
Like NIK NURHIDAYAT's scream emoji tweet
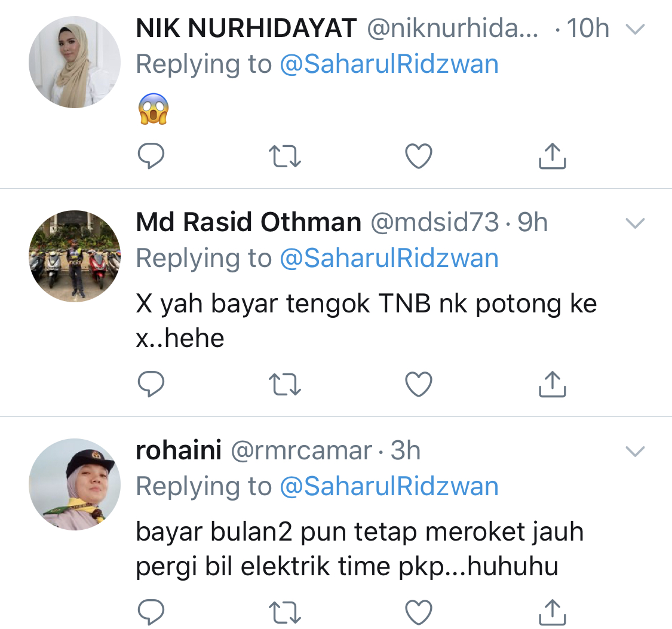point(419,157)
